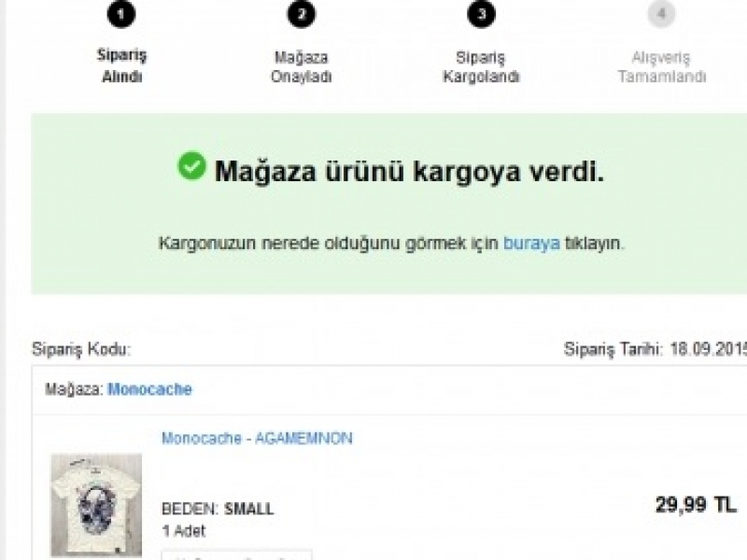Click the Sipariş Kodu label

(x=81, y=349)
